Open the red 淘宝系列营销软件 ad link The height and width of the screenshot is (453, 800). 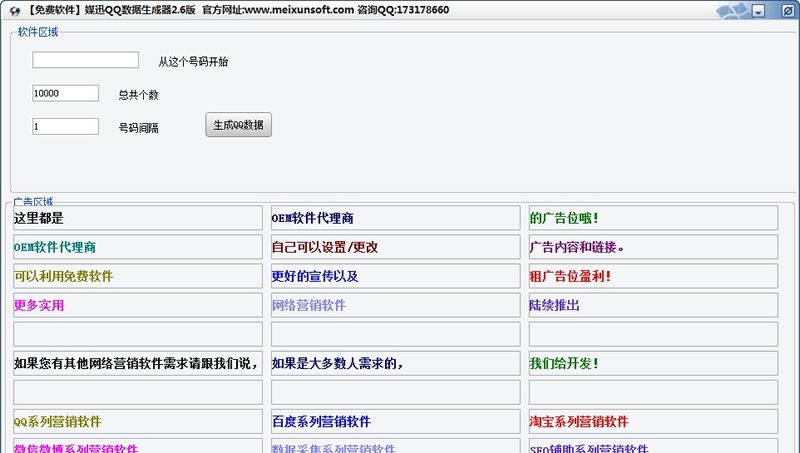click(654, 422)
